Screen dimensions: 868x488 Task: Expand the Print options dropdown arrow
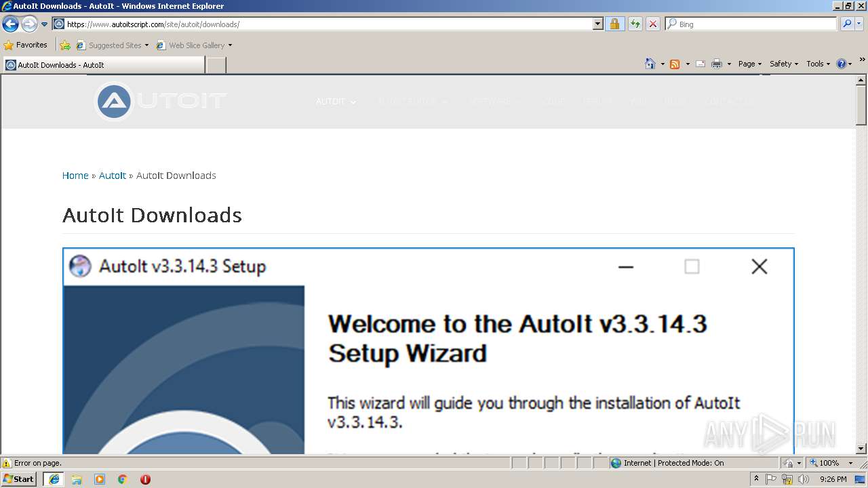pyautogui.click(x=729, y=64)
